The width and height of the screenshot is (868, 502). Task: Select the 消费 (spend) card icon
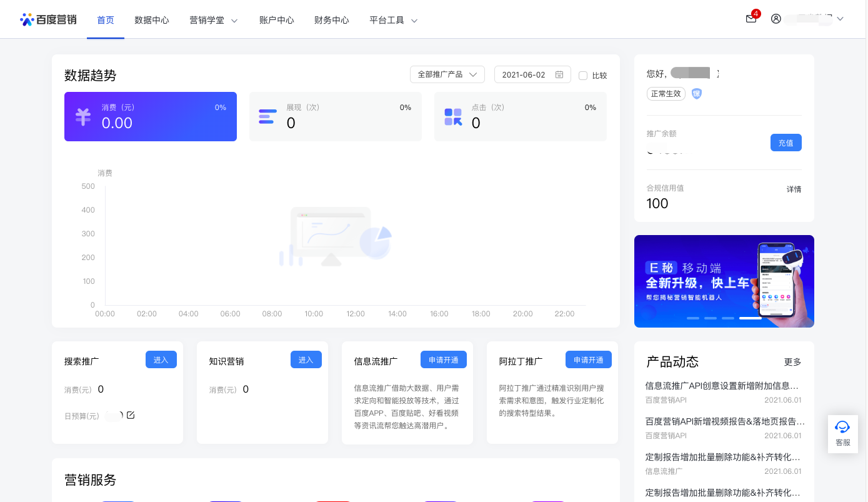coord(82,117)
